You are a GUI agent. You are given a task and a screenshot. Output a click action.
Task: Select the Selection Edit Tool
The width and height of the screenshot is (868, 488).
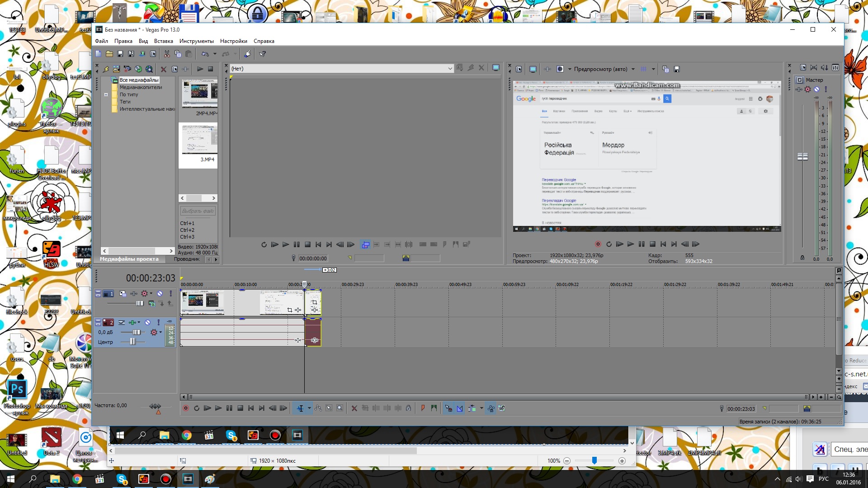329,408
